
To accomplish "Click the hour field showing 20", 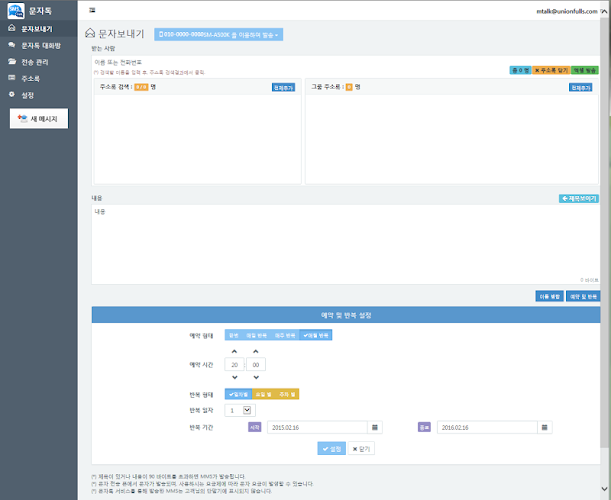I will [235, 364].
